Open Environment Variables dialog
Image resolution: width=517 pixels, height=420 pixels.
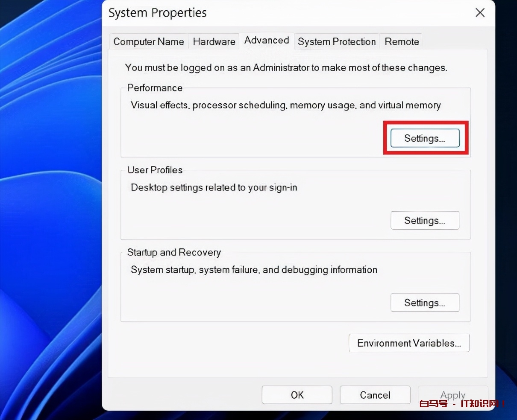point(409,343)
